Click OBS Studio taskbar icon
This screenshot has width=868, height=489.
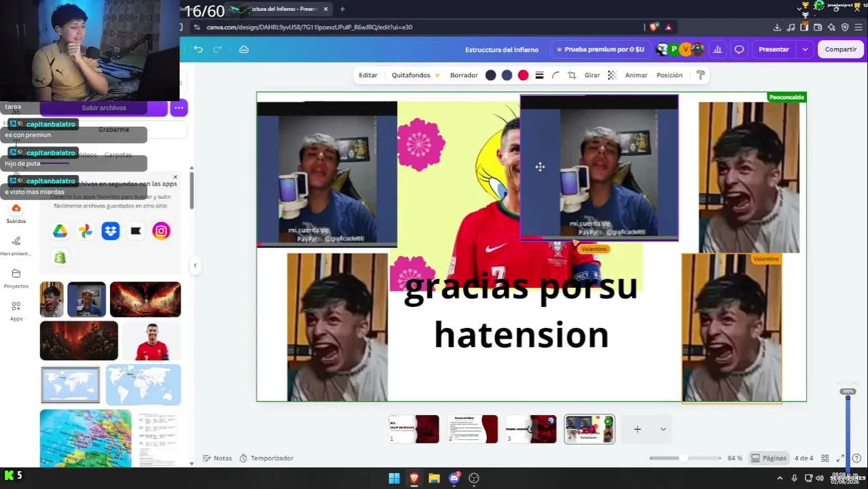(474, 478)
